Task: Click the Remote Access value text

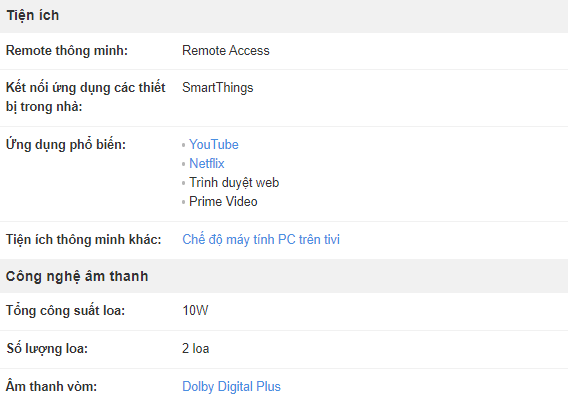Action: click(x=226, y=50)
